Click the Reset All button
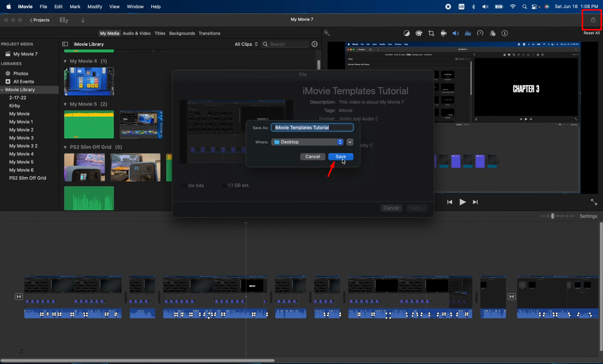The height and width of the screenshot is (364, 603). tap(591, 33)
